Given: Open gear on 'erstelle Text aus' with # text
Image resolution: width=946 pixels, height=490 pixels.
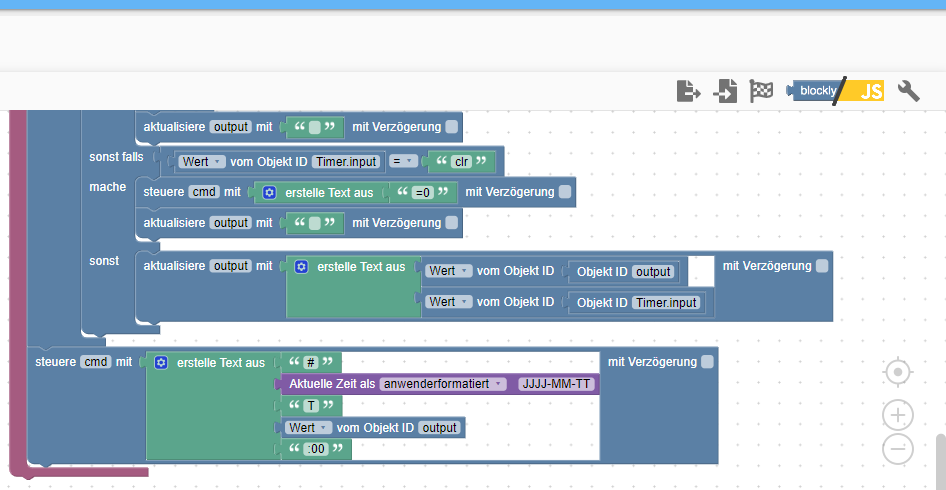Looking at the screenshot, I should [x=161, y=363].
